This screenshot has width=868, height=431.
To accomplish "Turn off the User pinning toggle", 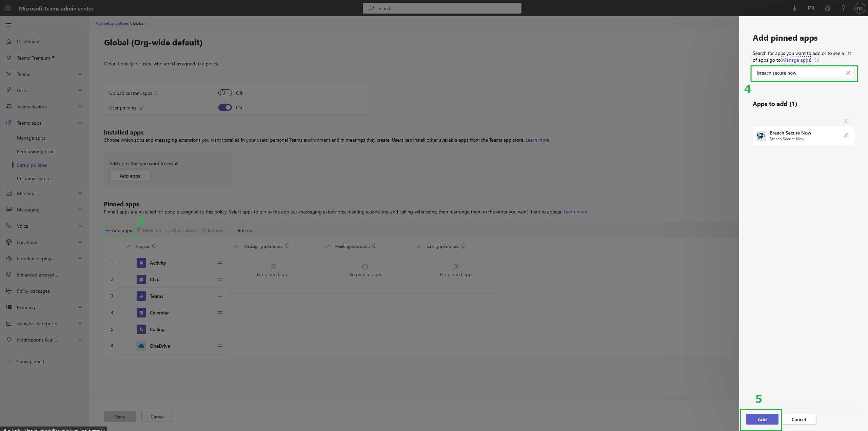I will (x=225, y=107).
